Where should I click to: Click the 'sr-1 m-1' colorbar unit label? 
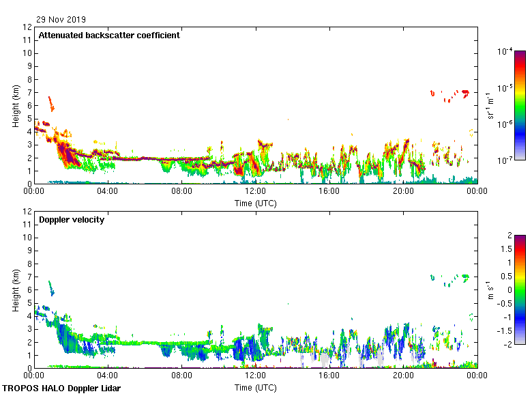pos(490,105)
